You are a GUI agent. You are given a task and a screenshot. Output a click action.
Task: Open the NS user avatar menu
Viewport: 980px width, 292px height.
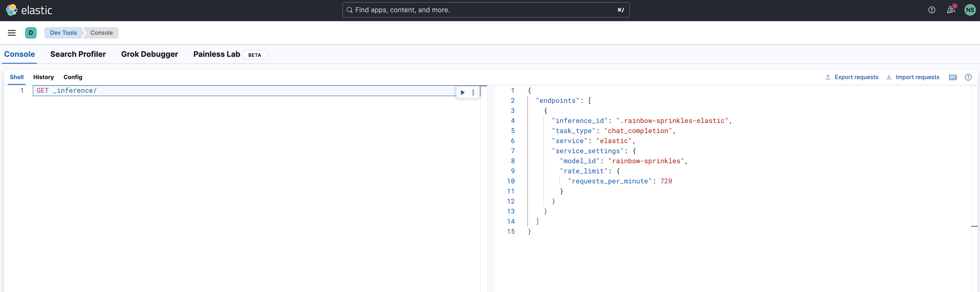[970, 10]
